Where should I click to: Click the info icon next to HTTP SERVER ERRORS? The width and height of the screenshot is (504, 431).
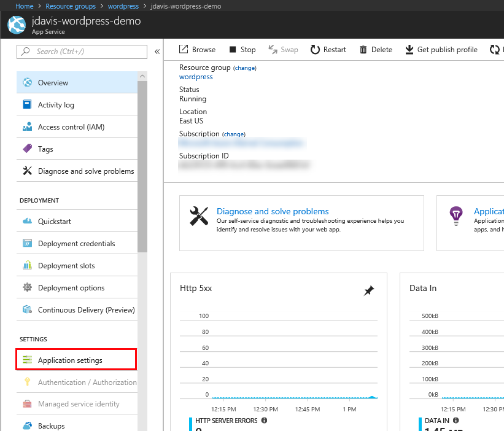coord(264,421)
